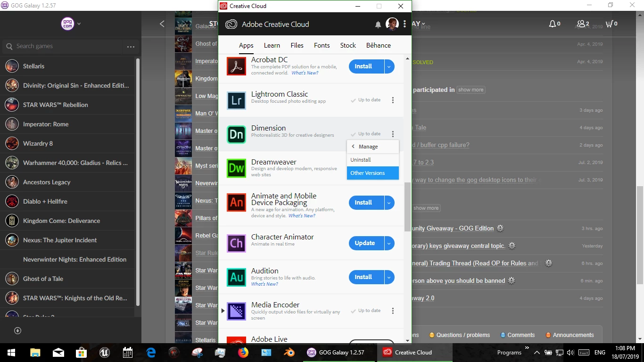Open Windows Start menu

pyautogui.click(x=11, y=352)
